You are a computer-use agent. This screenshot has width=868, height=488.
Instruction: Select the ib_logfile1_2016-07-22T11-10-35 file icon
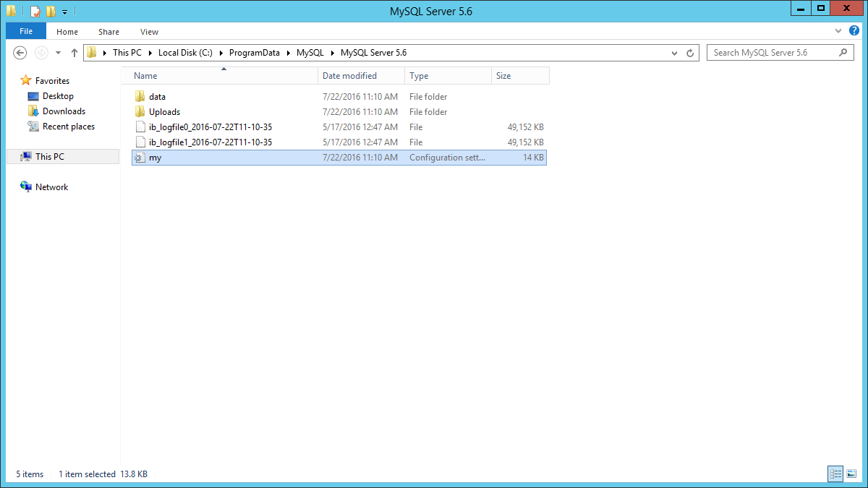tap(140, 142)
